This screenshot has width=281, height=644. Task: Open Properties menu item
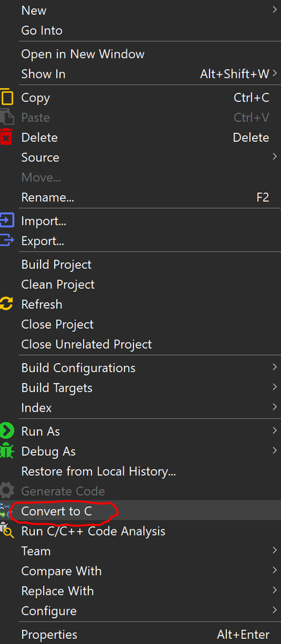(x=140, y=634)
